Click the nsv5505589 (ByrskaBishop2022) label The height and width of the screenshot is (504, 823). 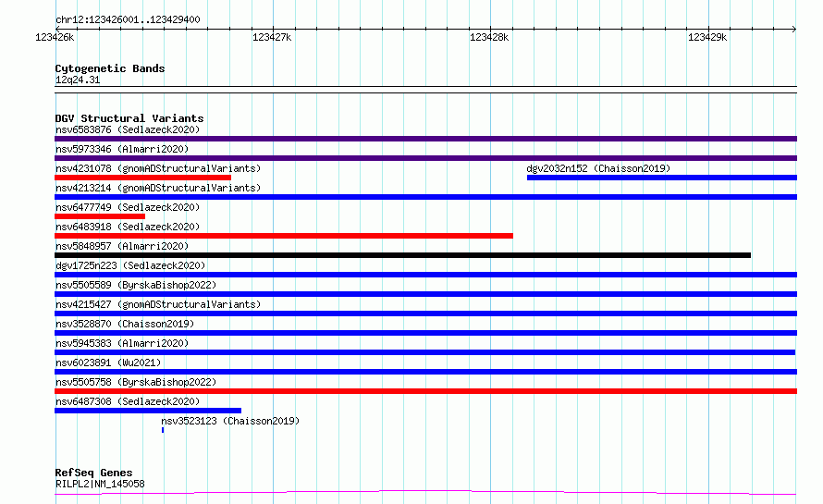pyautogui.click(x=136, y=285)
